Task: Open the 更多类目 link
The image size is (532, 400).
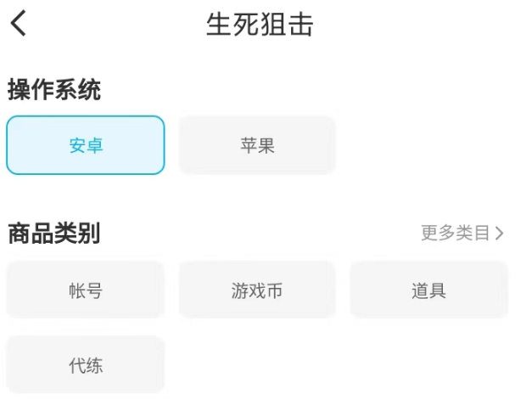Action: click(x=456, y=233)
